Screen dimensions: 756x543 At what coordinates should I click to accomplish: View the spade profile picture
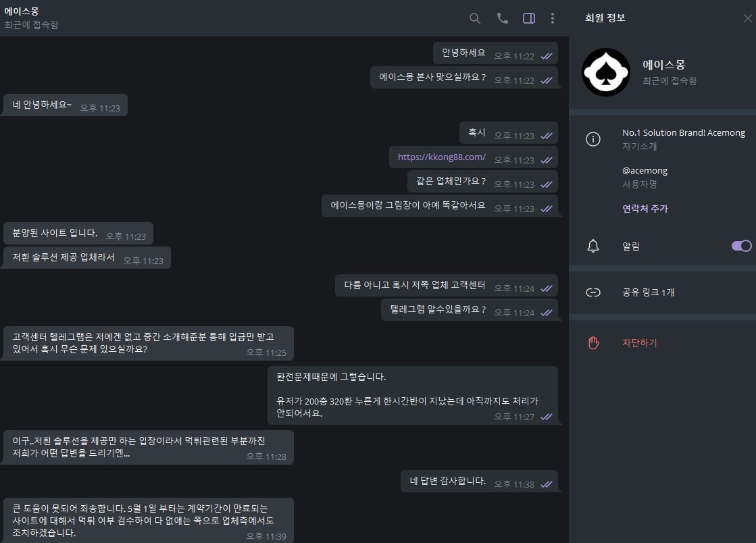[606, 72]
